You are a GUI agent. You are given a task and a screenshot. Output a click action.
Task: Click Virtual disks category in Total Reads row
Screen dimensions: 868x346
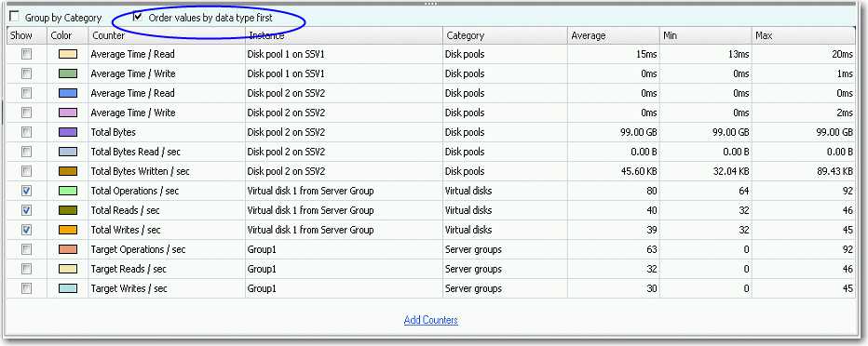point(468,210)
